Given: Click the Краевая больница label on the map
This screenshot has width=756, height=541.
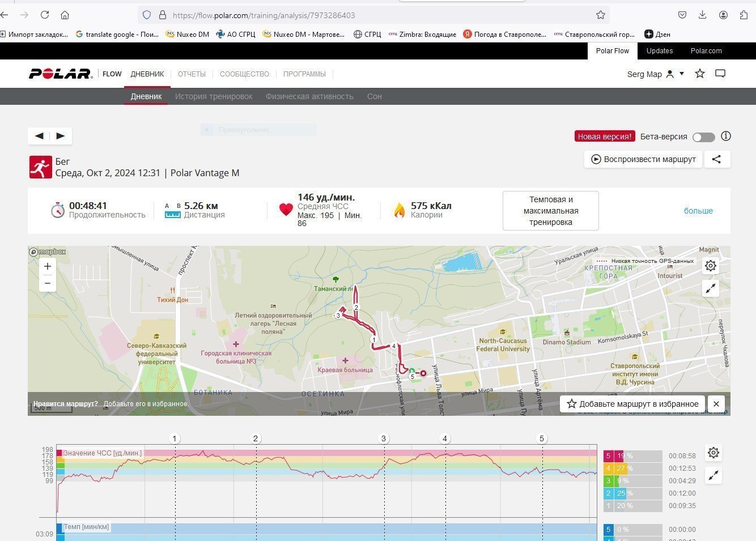Looking at the screenshot, I should pos(345,370).
